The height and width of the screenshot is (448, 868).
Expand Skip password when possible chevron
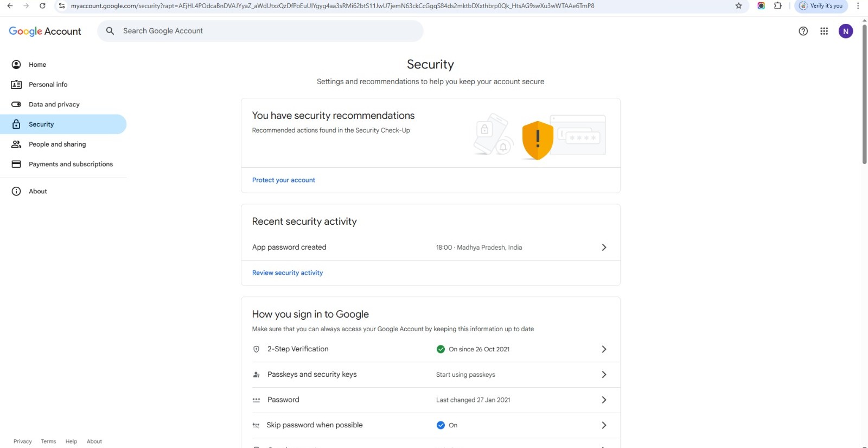pyautogui.click(x=604, y=425)
